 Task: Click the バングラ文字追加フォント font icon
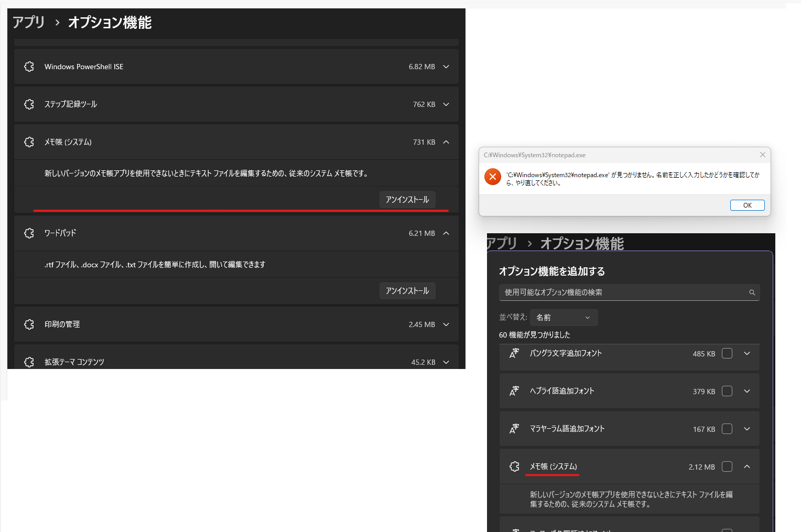point(514,353)
